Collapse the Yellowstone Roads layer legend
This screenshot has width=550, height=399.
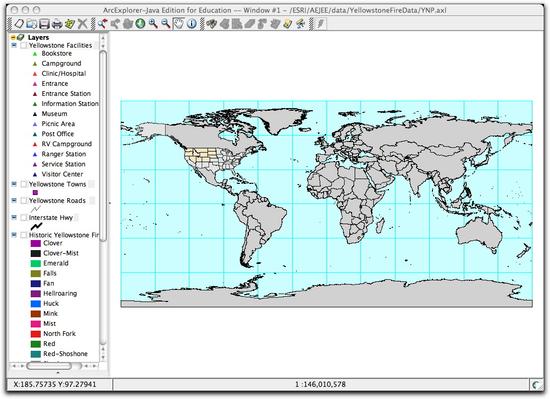click(x=14, y=201)
